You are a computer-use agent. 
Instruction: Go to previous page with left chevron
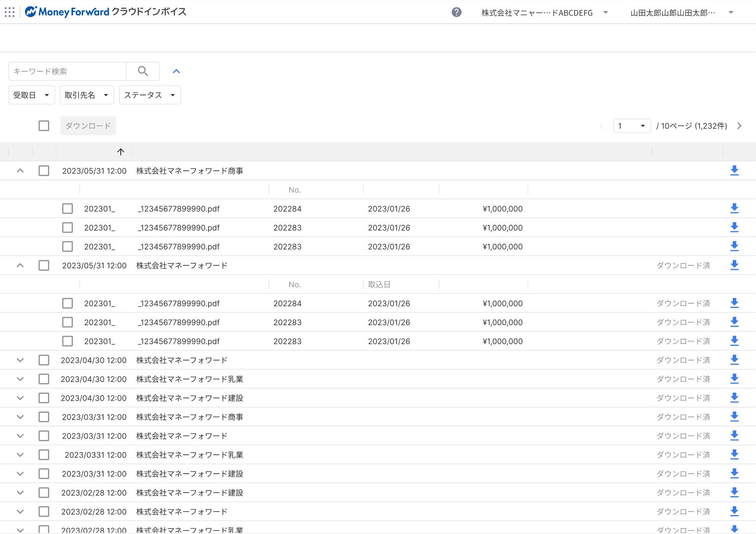click(x=602, y=126)
